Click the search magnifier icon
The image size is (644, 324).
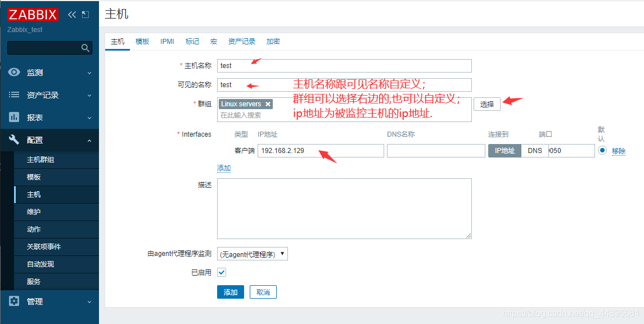point(85,48)
